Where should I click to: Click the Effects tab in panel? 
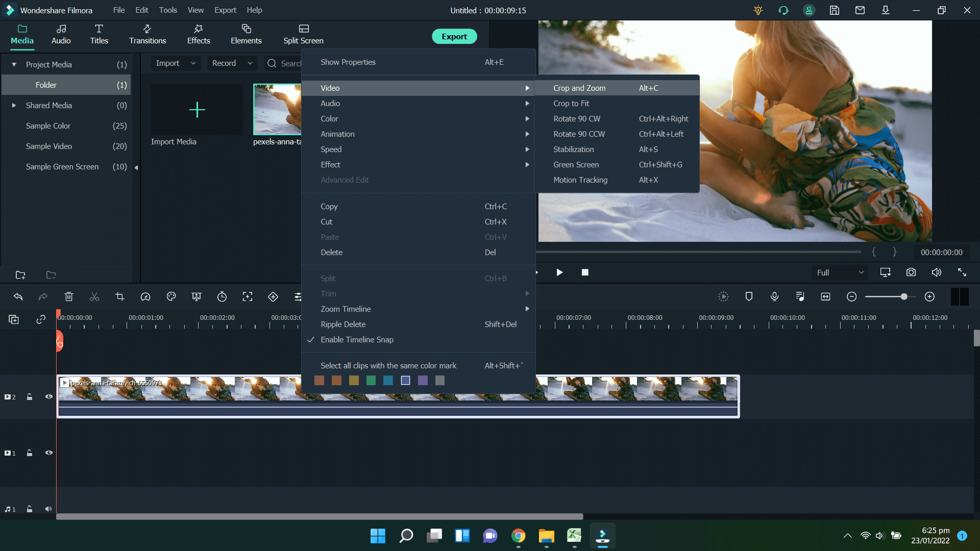(198, 34)
